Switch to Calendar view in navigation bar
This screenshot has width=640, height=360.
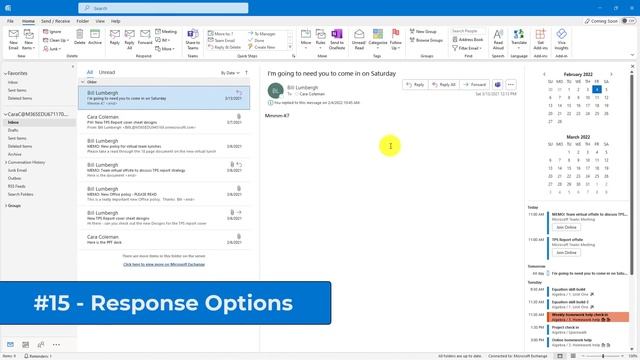25,344
